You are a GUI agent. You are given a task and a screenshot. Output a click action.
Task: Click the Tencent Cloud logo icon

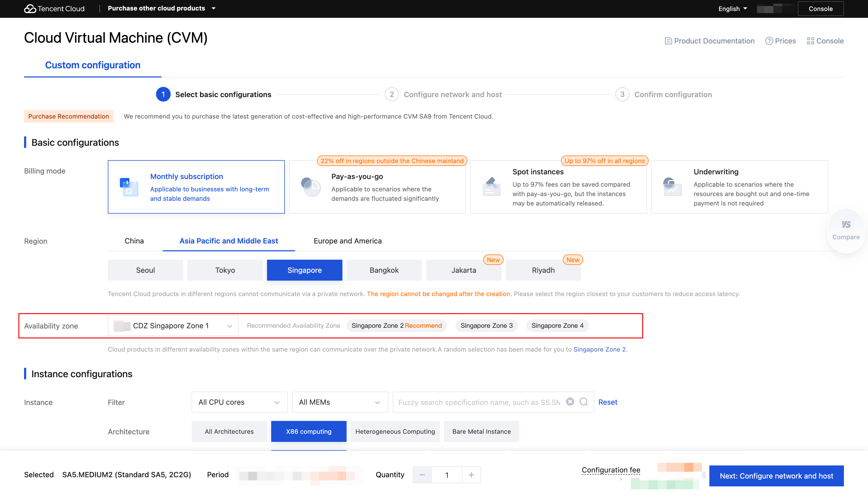coord(30,9)
